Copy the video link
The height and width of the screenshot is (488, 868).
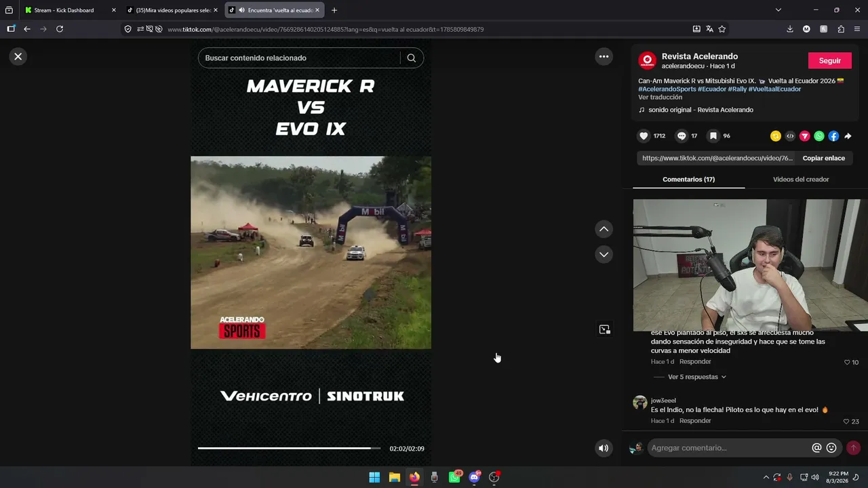[x=823, y=158]
